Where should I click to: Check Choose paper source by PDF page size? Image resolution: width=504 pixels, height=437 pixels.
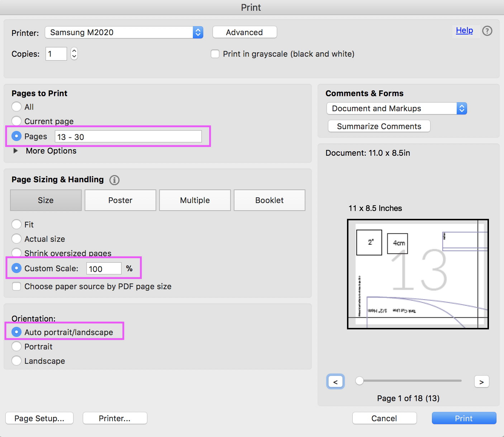point(16,286)
